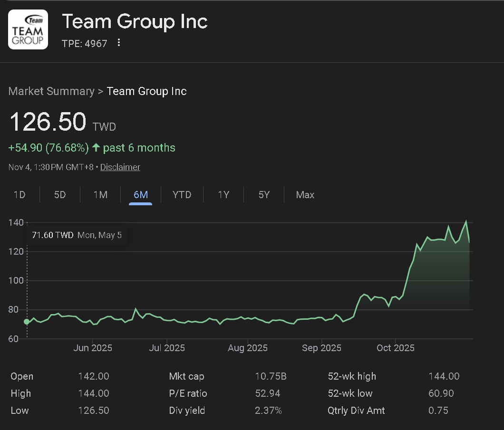Click the High value 144.00 under Open
This screenshot has width=504, height=430.
94,393
